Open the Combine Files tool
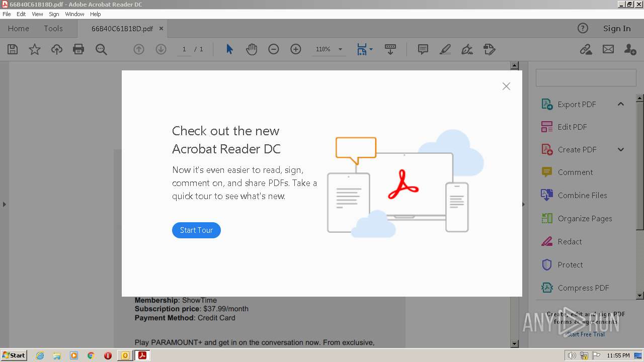This screenshot has height=362, width=644. tap(582, 196)
